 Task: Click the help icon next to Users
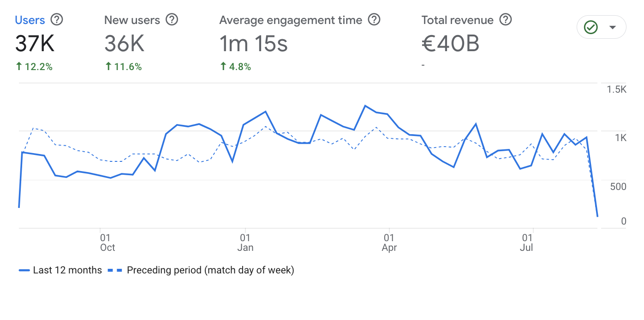tap(57, 20)
